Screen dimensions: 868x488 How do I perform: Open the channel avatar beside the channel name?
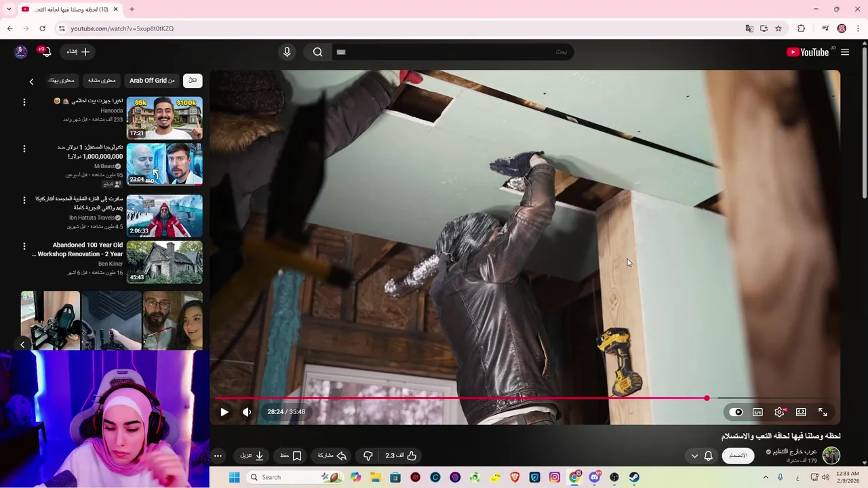(x=831, y=455)
